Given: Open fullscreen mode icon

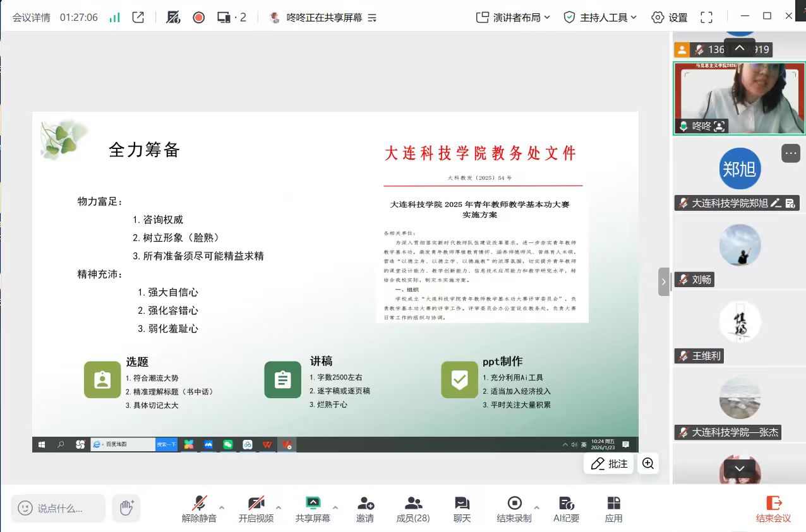Looking at the screenshot, I should coord(707,18).
